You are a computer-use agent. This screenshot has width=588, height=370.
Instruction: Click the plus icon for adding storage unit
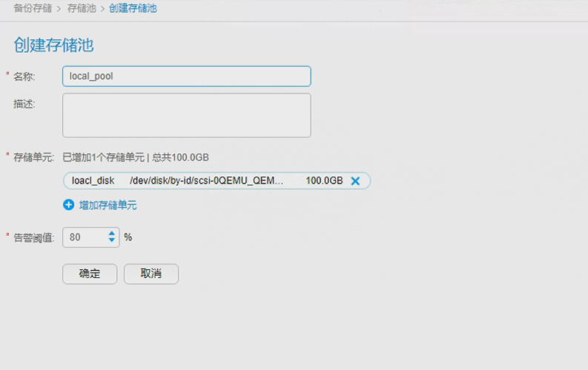(69, 205)
